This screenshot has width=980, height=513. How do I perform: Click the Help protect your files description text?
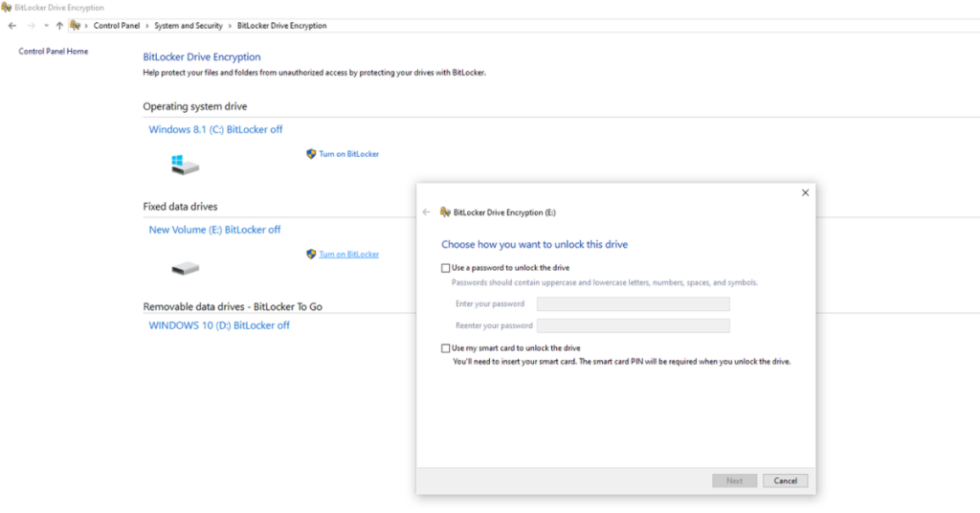point(314,73)
